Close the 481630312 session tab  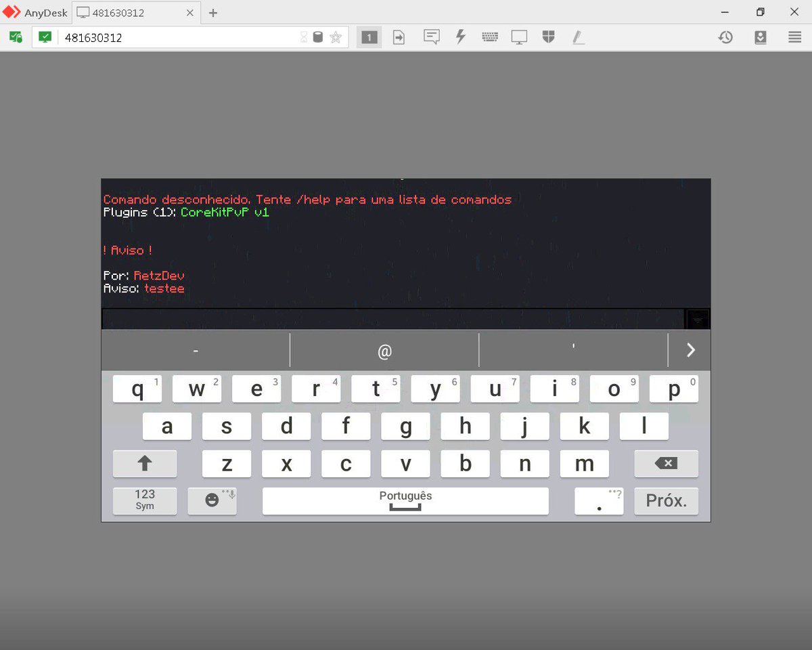pos(190,12)
